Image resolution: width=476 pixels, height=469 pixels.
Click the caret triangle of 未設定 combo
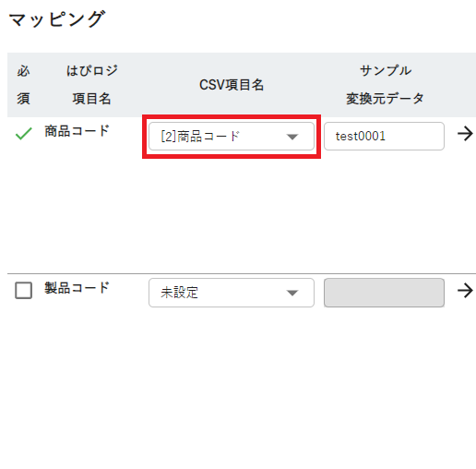point(292,293)
